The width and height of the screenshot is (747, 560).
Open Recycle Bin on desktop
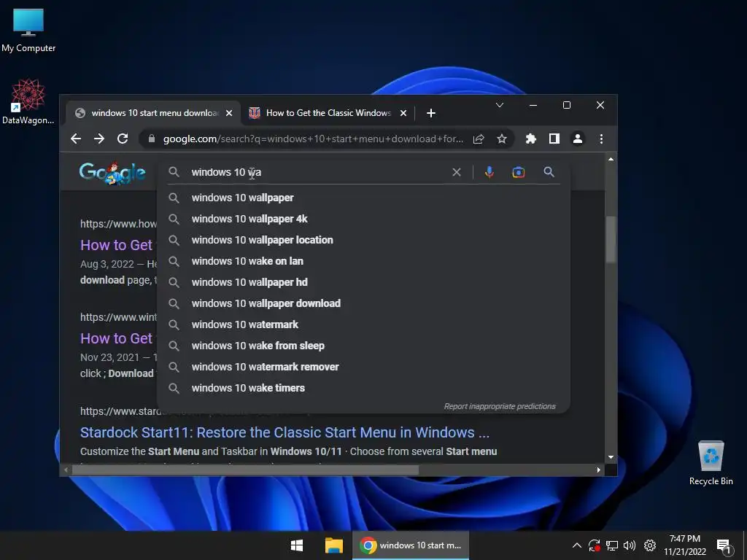tap(711, 462)
